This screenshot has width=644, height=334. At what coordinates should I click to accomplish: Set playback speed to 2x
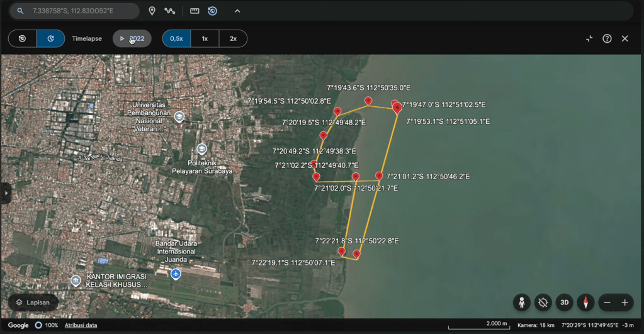click(233, 38)
